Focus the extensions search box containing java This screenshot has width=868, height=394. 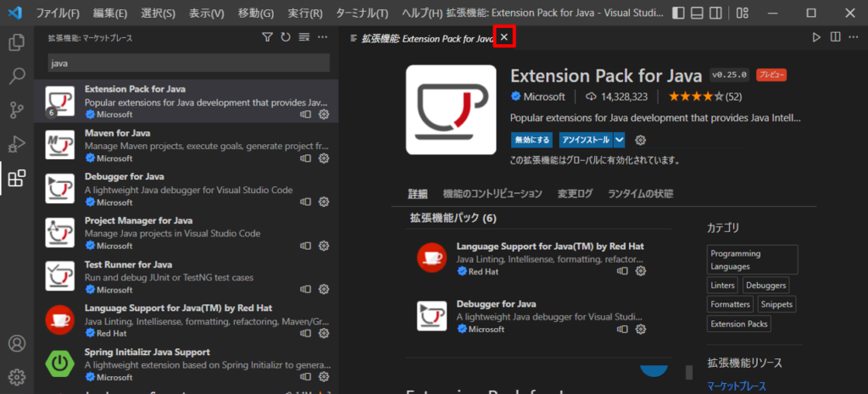point(189,63)
